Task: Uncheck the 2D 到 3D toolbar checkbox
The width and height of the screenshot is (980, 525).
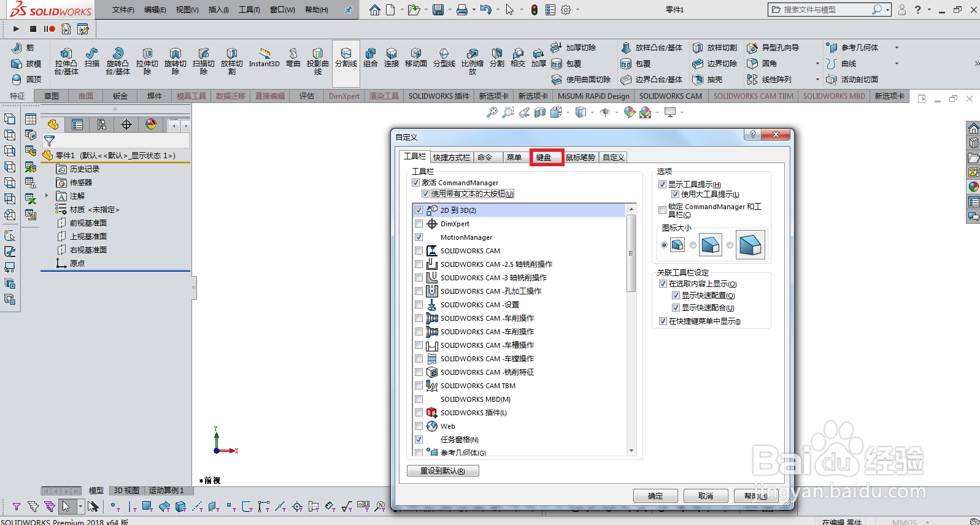Action: point(419,210)
